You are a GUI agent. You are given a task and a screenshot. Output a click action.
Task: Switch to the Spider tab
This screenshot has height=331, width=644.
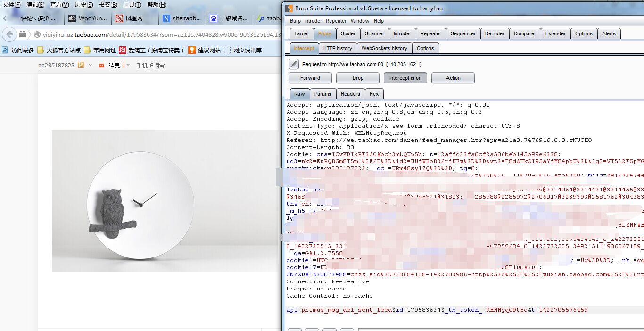pos(348,33)
